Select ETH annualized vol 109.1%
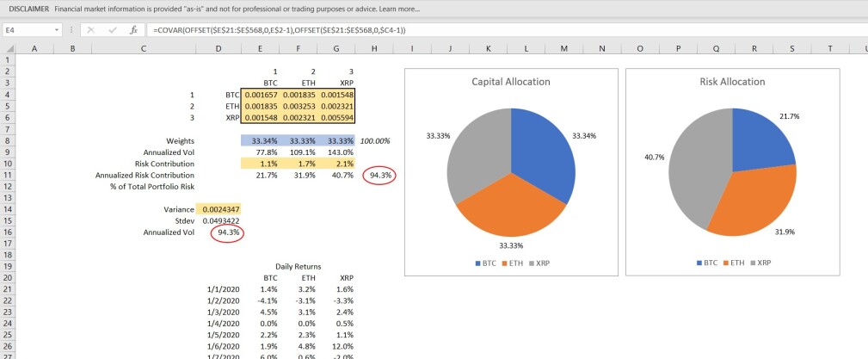Screen dimensions: 868x359 tap(298, 152)
